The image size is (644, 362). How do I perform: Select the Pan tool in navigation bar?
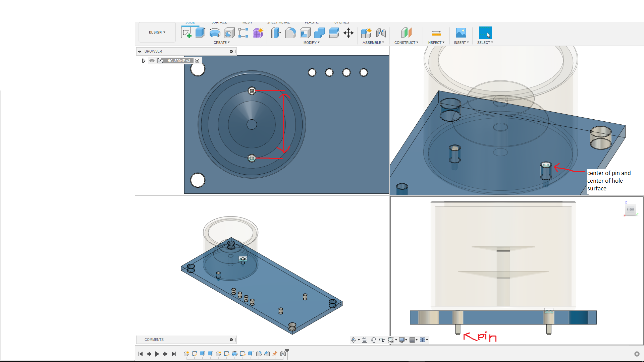point(373,340)
